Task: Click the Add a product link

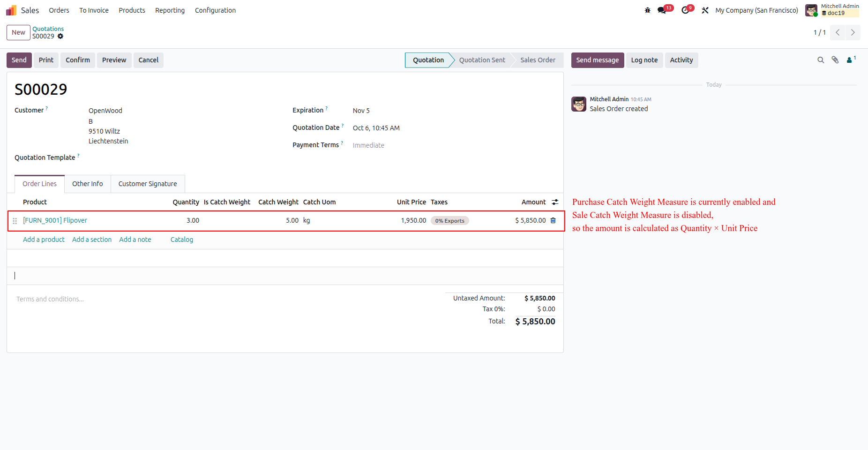Action: (44, 240)
